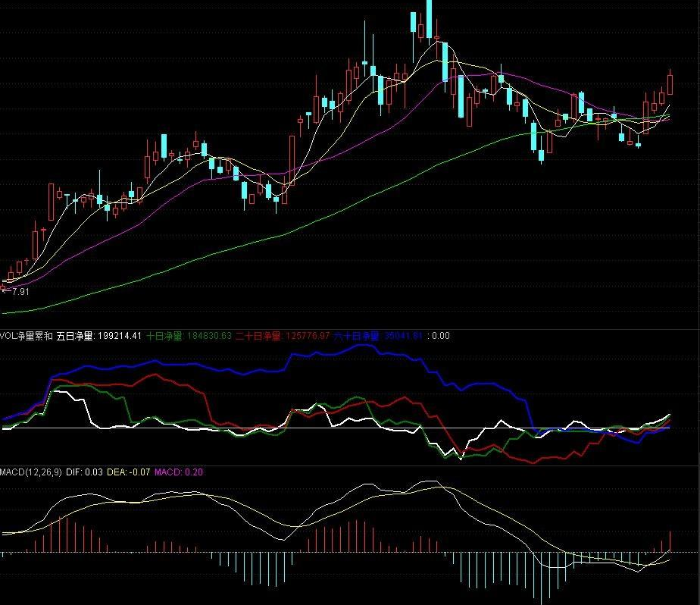Click the trailing 0.00 value in the VOL legend

(440, 336)
